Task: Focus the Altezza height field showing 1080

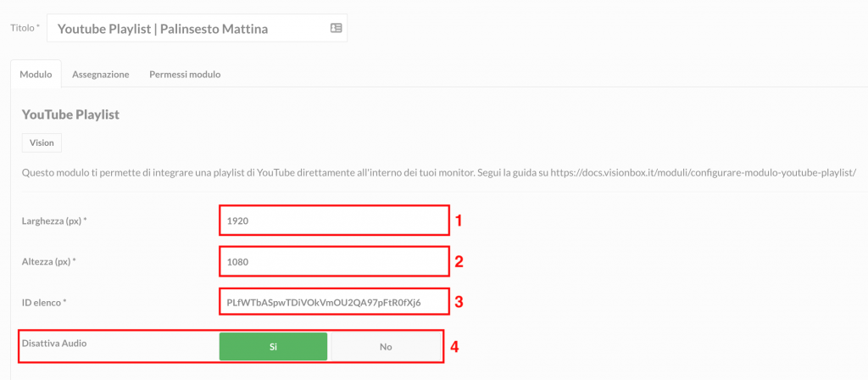Action: pos(334,261)
